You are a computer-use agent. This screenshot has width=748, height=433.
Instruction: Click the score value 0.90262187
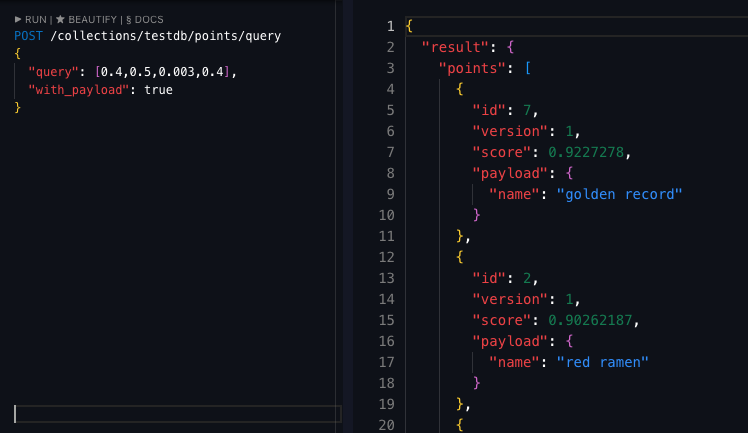(593, 319)
